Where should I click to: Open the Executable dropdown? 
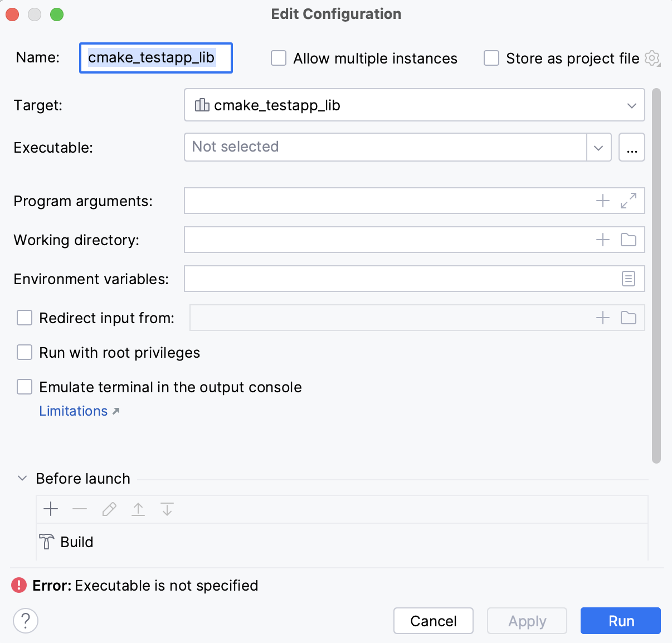[x=598, y=147]
